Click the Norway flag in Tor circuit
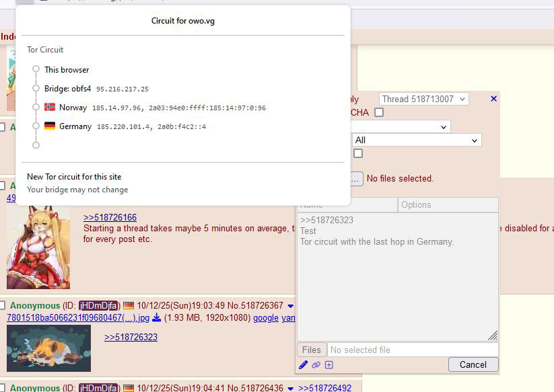554x392 pixels. (x=50, y=107)
